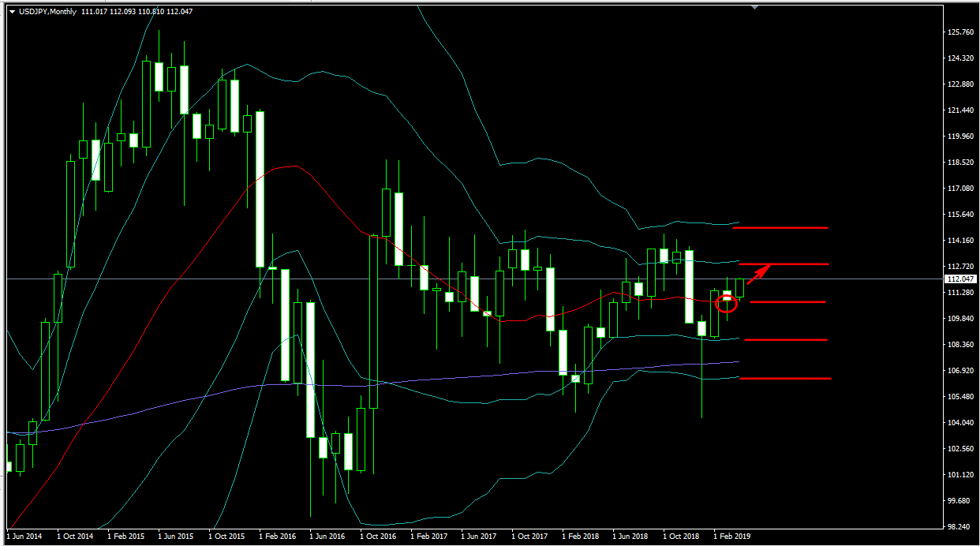Click the 119.960 price axis label
The image size is (980, 546).
(x=961, y=136)
